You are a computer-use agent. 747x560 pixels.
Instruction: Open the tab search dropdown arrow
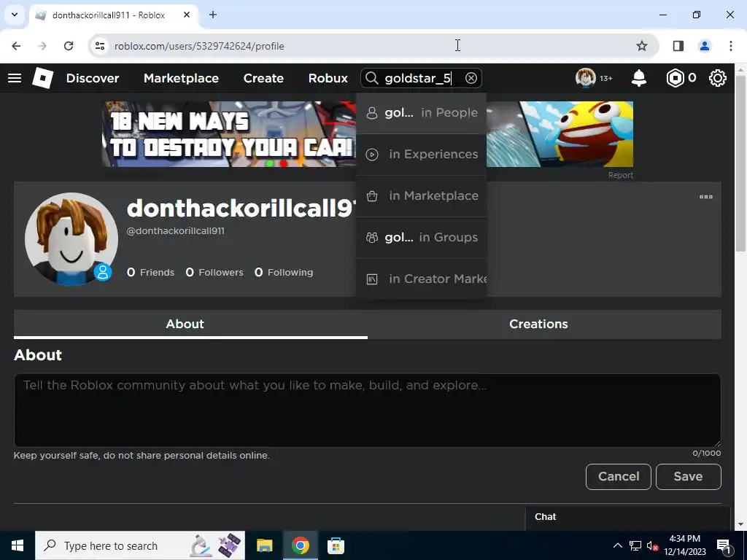pyautogui.click(x=15, y=15)
